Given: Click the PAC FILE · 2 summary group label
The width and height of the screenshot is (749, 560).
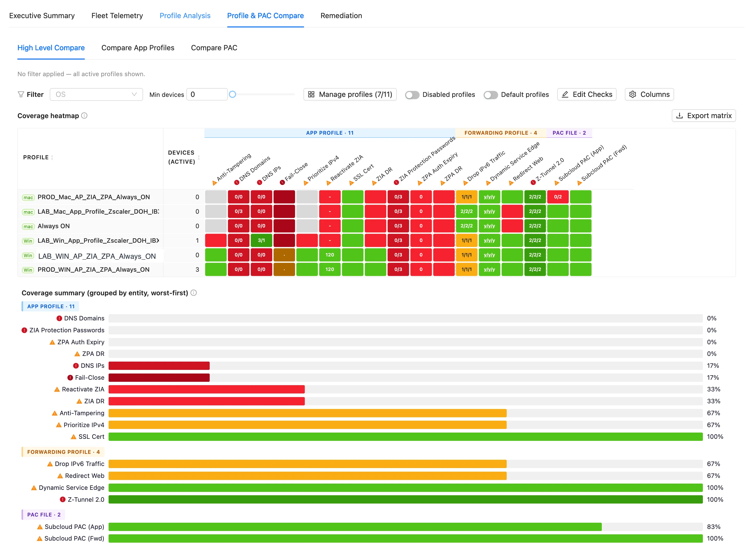Looking at the screenshot, I should click(x=44, y=515).
